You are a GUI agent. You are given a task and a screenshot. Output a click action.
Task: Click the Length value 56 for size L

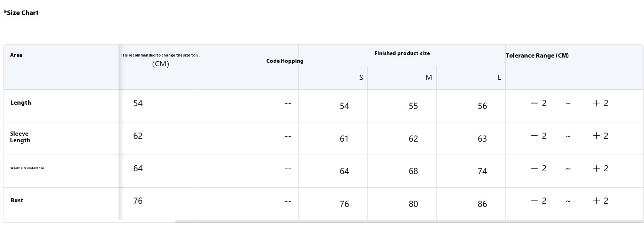[482, 106]
